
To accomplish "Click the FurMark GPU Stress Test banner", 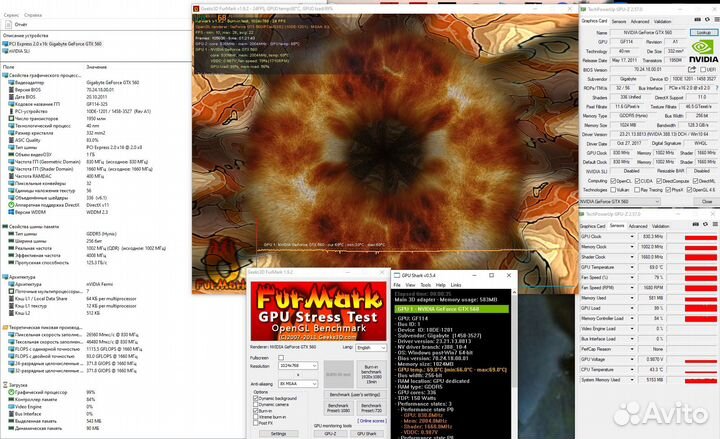I will pyautogui.click(x=319, y=311).
